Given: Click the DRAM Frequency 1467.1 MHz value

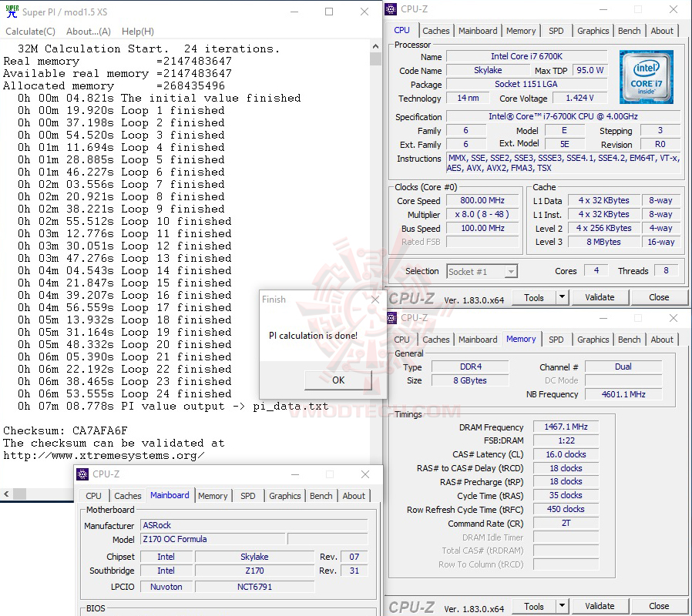Looking at the screenshot, I should coord(566,427).
